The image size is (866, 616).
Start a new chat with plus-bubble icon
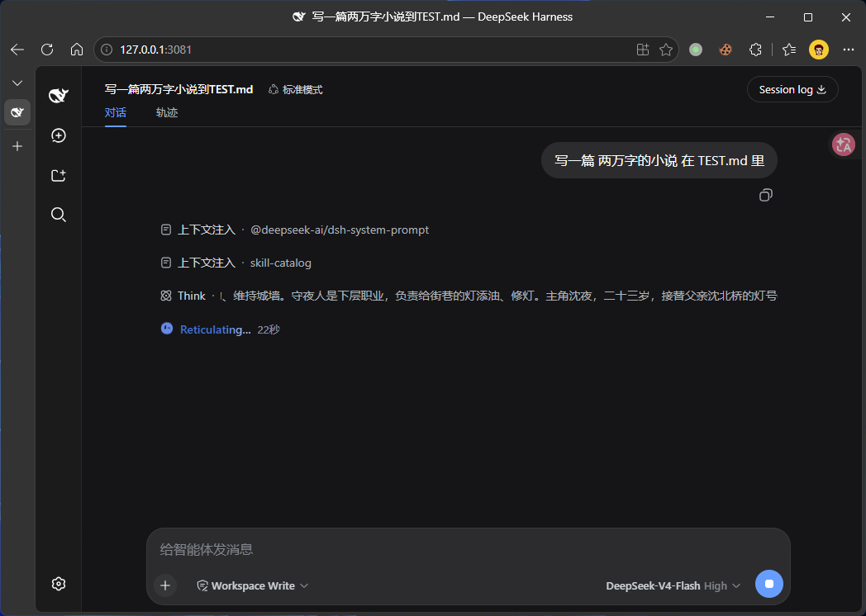pos(59,135)
